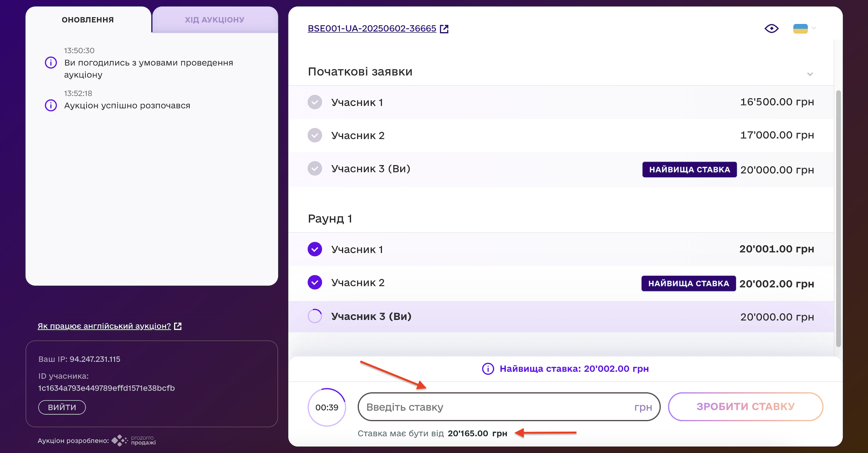Screen dimensions: 868x453
Task: Click the info icon beside Найвища ставка
Action: click(488, 369)
